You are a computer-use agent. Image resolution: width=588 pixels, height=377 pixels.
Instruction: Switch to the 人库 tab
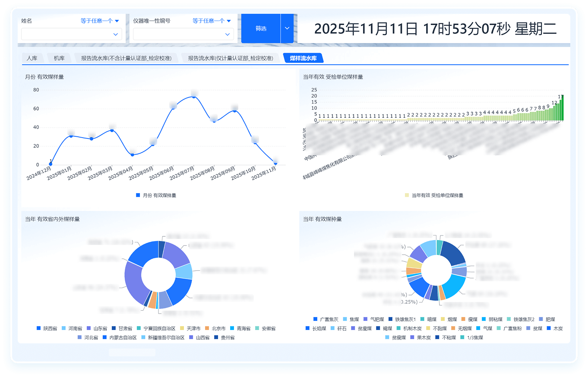point(32,58)
